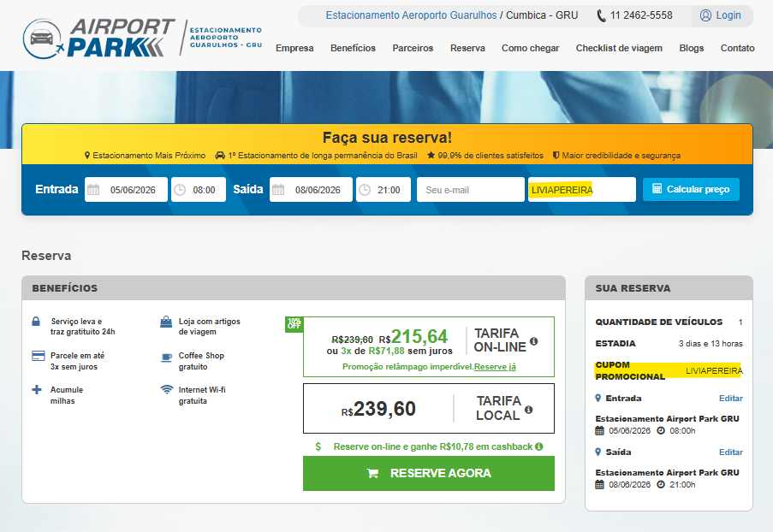This screenshot has height=532, width=773.
Task: Click the Entrada date field 05/06/2026
Action: (126, 190)
